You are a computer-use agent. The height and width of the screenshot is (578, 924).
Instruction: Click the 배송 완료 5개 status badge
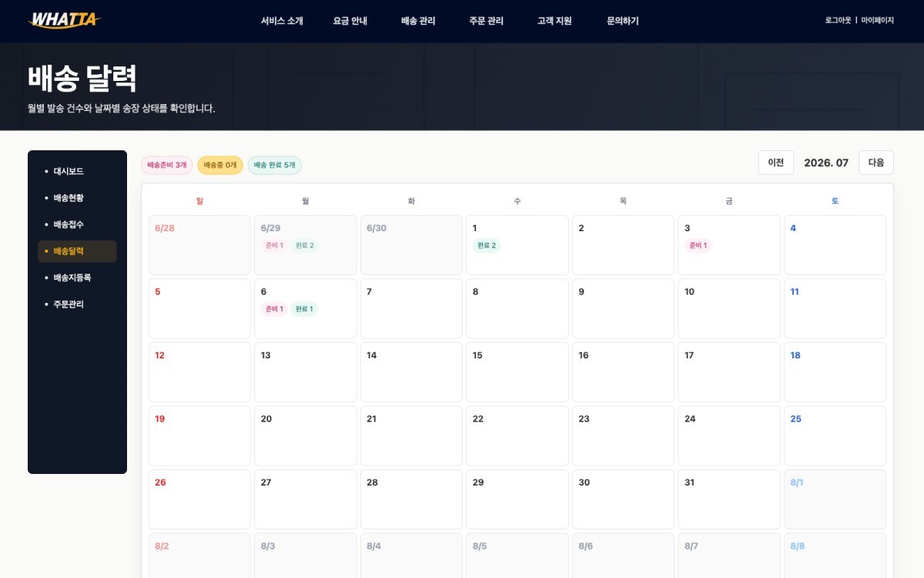tap(275, 165)
